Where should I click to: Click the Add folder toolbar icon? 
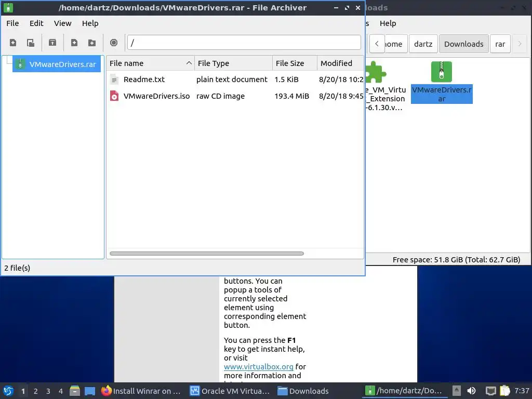(91, 43)
